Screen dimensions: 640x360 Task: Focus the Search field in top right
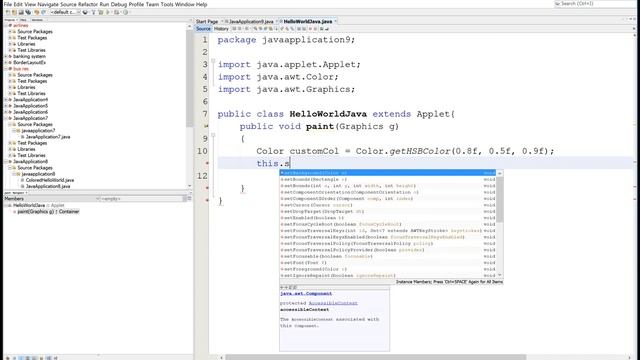tap(595, 4)
